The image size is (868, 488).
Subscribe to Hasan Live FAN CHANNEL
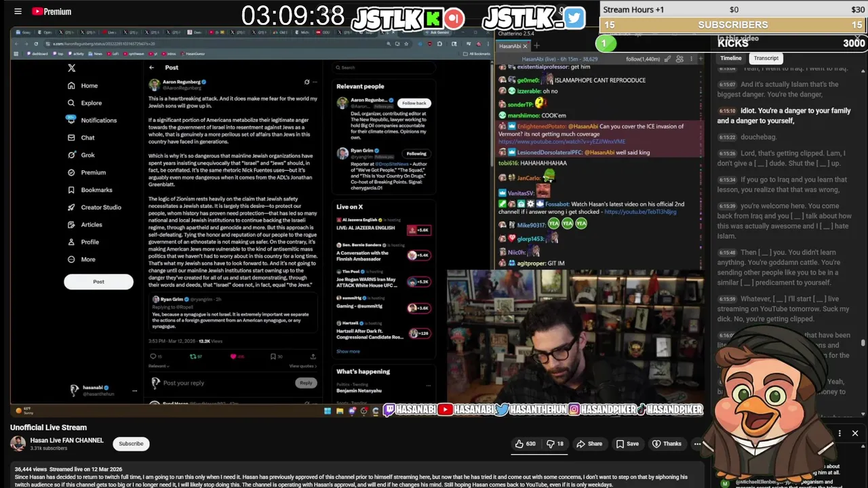tap(131, 444)
